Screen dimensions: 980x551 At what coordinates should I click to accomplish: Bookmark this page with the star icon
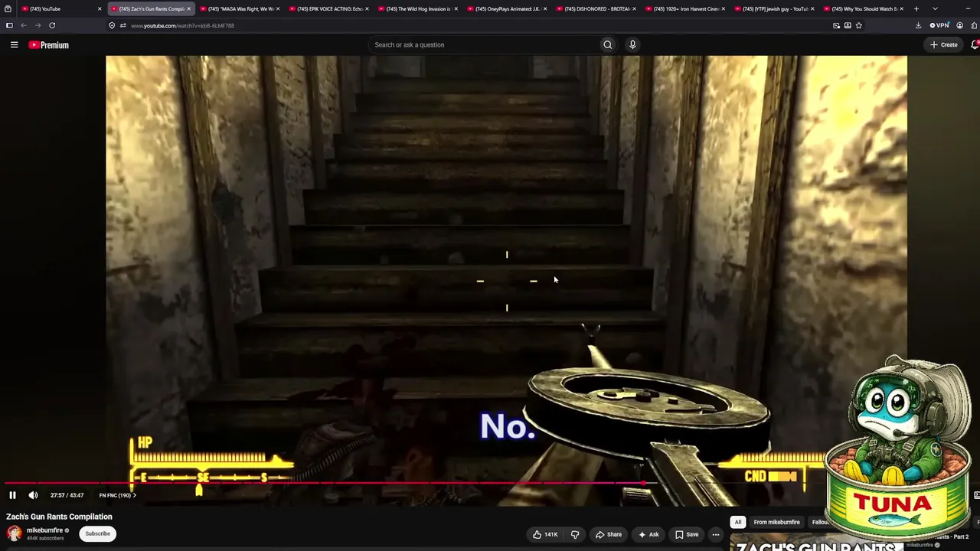[859, 25]
